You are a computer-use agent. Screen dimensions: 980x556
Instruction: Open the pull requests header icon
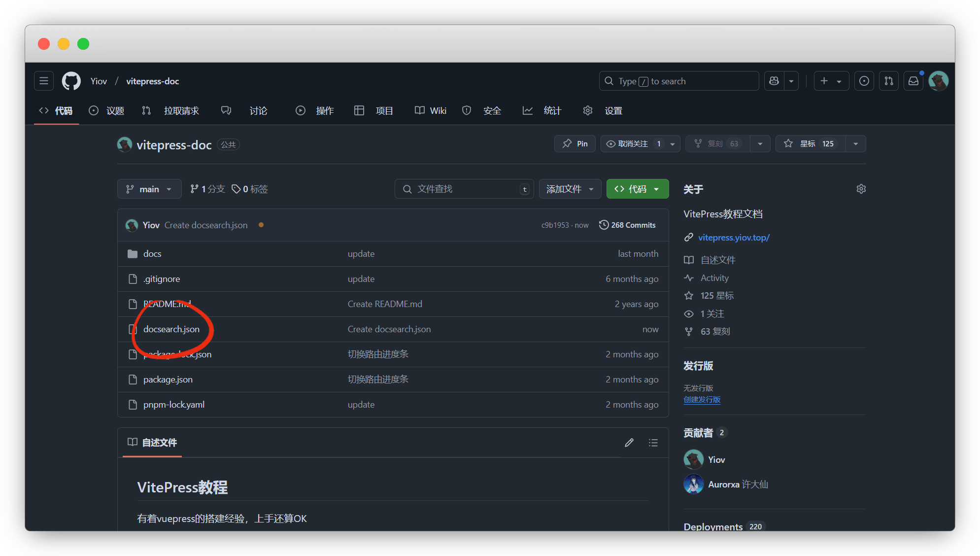888,81
